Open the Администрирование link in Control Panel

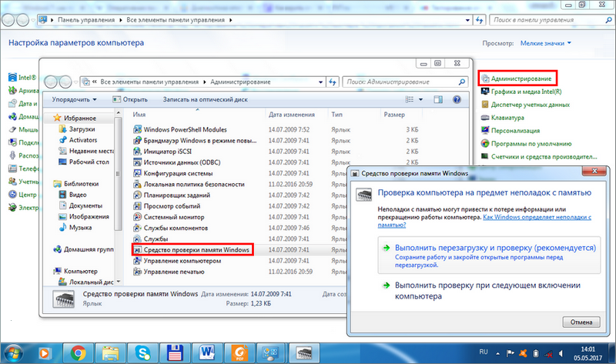[x=521, y=78]
